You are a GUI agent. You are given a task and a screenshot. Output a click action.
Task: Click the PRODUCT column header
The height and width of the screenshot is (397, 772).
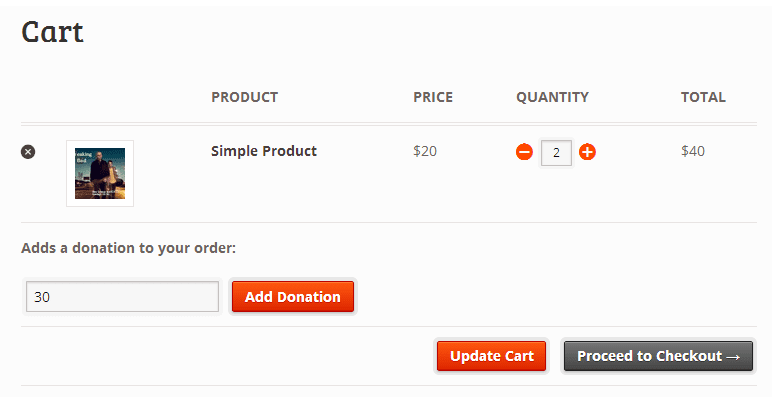pos(245,97)
